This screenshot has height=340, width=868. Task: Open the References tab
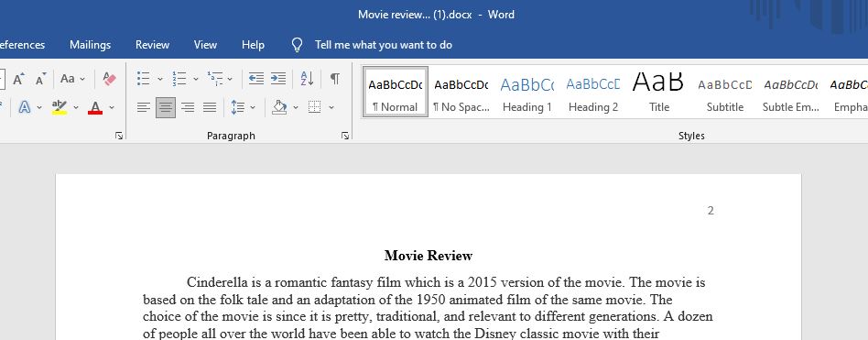(22, 45)
